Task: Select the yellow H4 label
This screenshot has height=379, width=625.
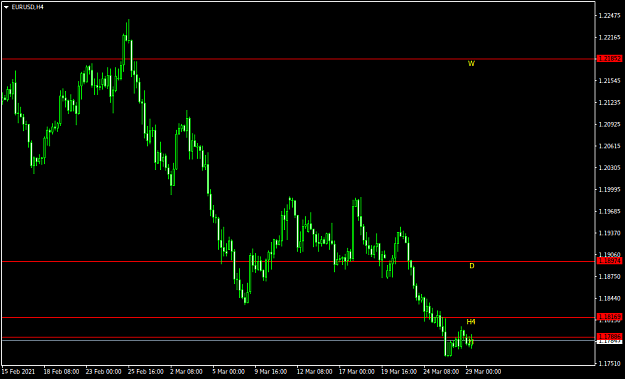Action: click(471, 322)
